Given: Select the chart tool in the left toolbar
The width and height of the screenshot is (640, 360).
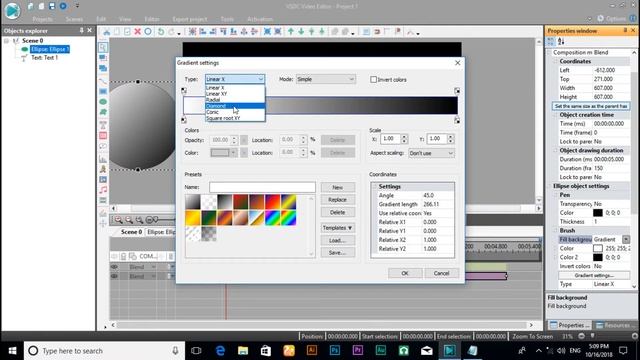Looking at the screenshot, I should (103, 159).
